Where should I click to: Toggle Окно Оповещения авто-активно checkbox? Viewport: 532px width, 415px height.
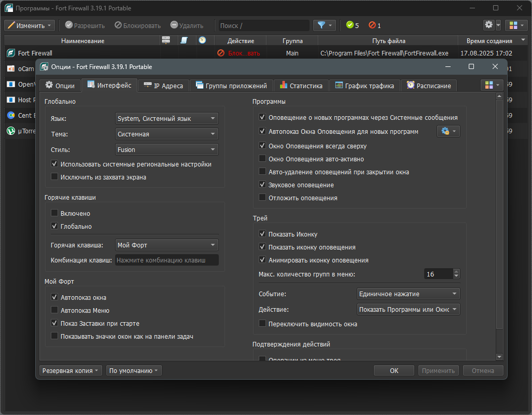[x=262, y=158]
